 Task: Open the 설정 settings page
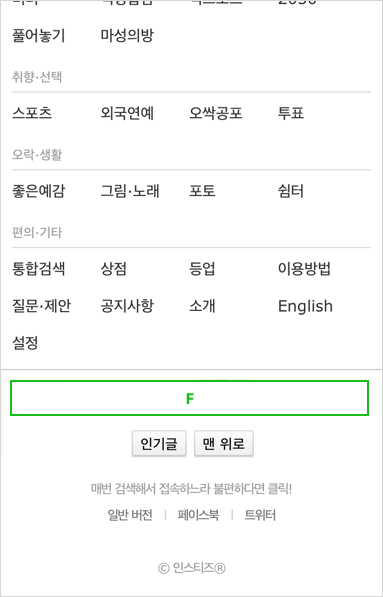tap(25, 343)
